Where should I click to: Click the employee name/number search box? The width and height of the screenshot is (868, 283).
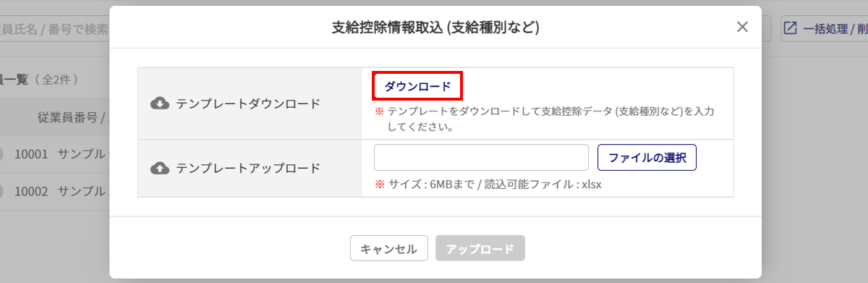point(54,28)
